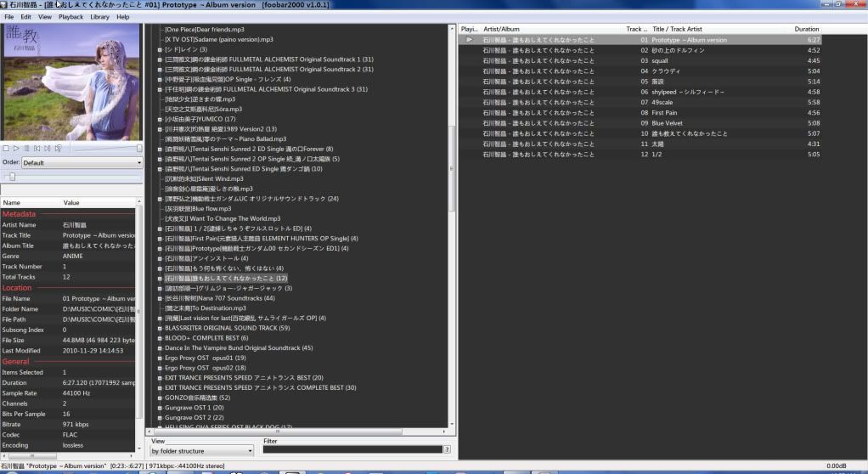Expand the Ergo Proxy OST opus02 folder
868x474 pixels.
click(x=160, y=368)
